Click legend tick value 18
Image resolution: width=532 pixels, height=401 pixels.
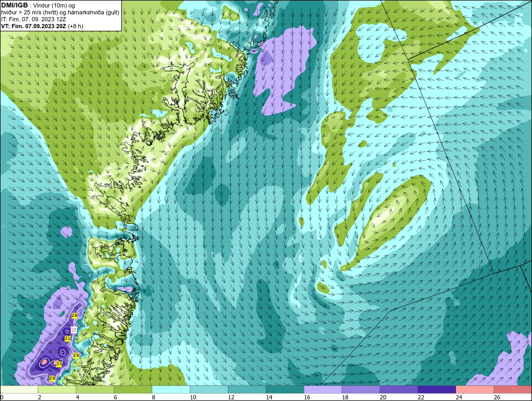tap(345, 397)
